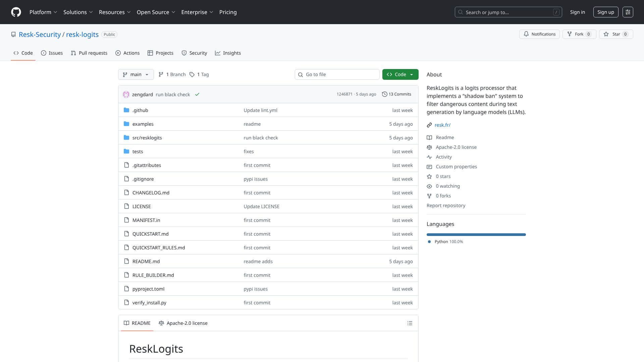Viewport: 644px width, 362px height.
Task: Star the resk-logits repository
Action: pyautogui.click(x=615, y=34)
